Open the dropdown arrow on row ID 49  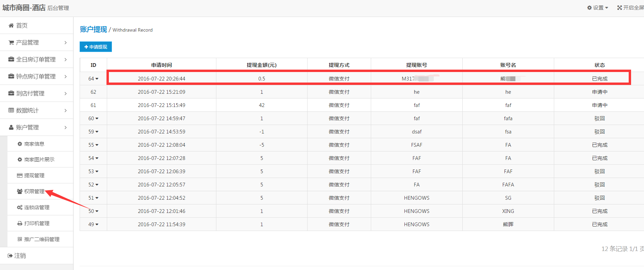coord(97,224)
